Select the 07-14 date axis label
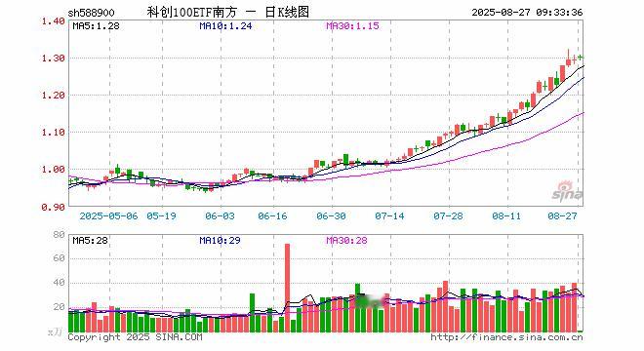The width and height of the screenshot is (644, 351). click(x=389, y=215)
